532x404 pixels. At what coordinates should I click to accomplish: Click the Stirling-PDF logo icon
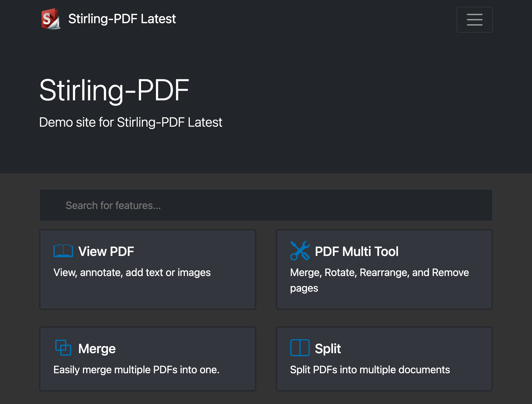pyautogui.click(x=51, y=19)
